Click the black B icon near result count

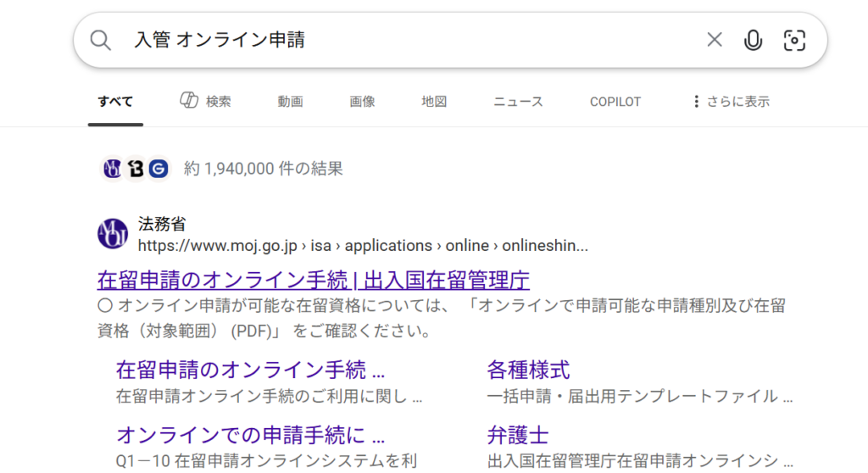(x=136, y=169)
